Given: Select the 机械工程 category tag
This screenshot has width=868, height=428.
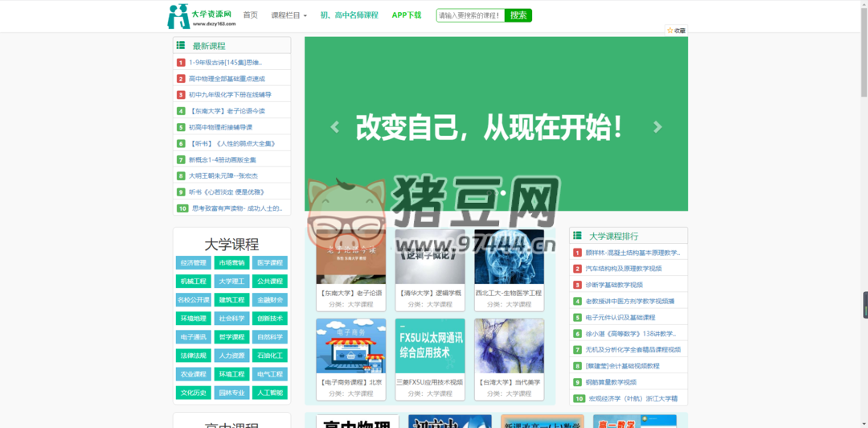Looking at the screenshot, I should (x=193, y=281).
